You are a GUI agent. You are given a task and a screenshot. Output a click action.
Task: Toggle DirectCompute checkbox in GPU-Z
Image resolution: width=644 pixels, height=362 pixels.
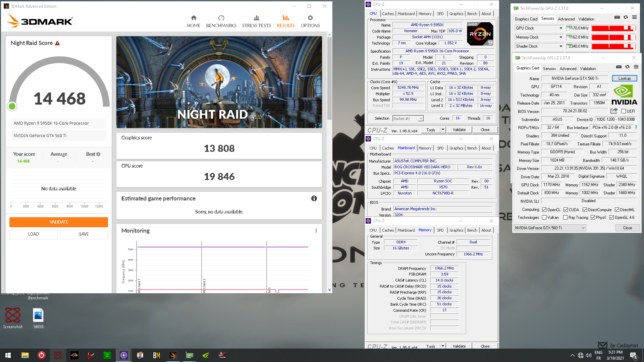tap(585, 210)
